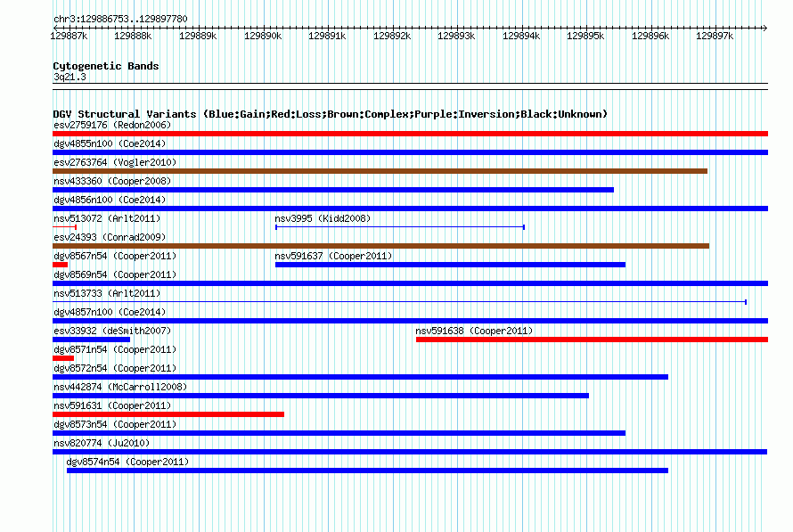Click the chr3:129886753..129897780 coordinate label
This screenshot has height=532, width=793.
click(120, 19)
